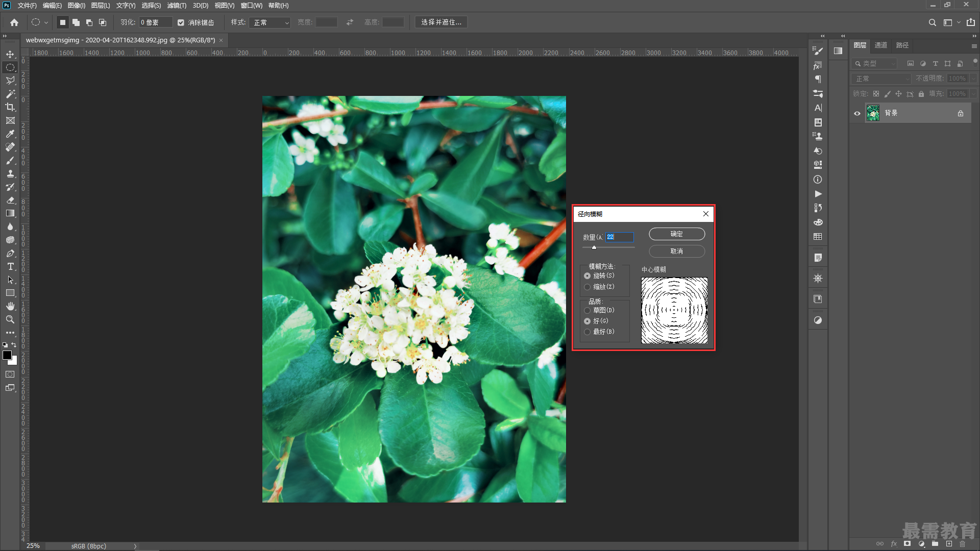Click the blur center preview box
The image size is (980, 551).
click(x=674, y=310)
